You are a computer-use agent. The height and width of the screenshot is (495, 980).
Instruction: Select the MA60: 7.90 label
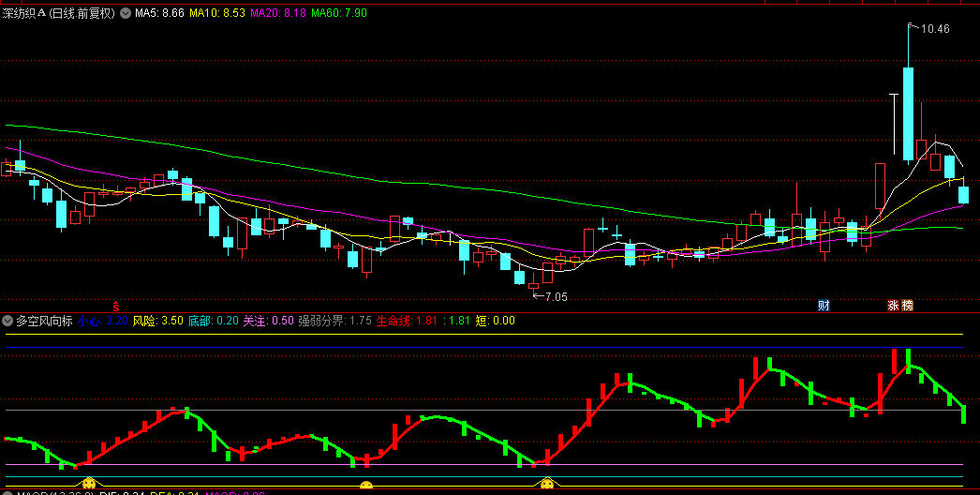[x=339, y=13]
